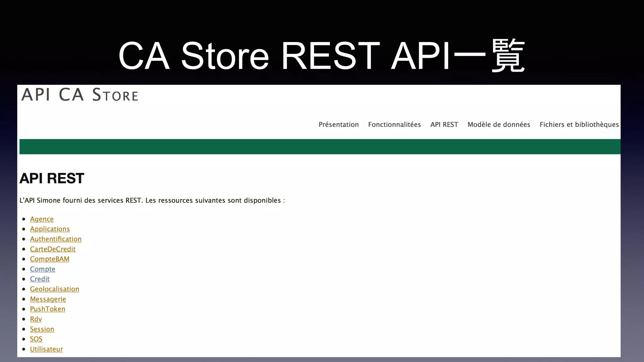Open the Applications resource link

click(x=50, y=229)
